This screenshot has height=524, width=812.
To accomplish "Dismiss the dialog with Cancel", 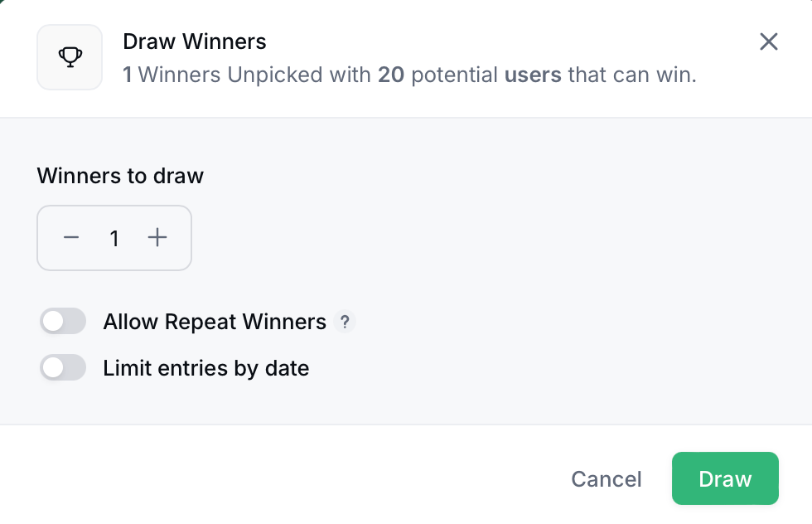I will click(x=606, y=478).
